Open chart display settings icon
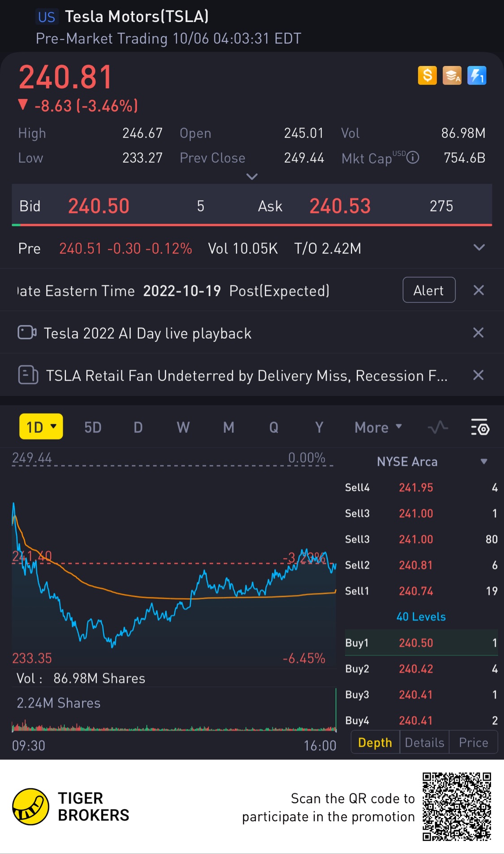The height and width of the screenshot is (854, 504). coord(480,427)
